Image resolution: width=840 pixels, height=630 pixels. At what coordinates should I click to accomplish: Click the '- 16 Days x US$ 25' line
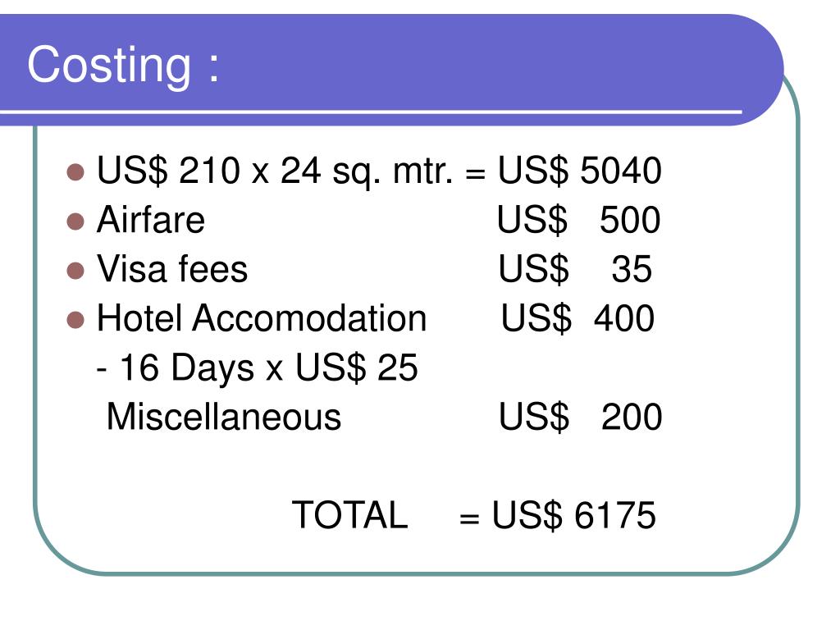click(x=257, y=368)
